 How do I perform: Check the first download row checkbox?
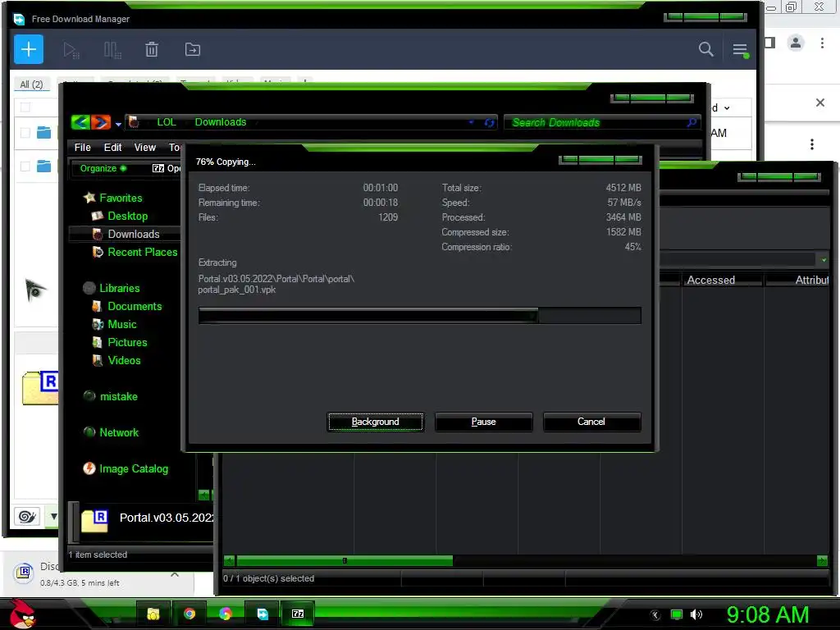pyautogui.click(x=25, y=132)
